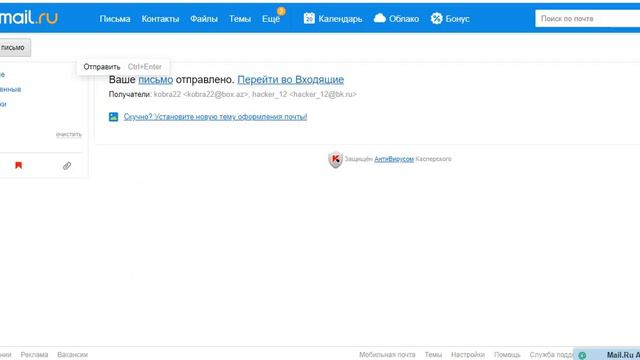The height and width of the screenshot is (360, 640).
Task: Click the Kaspersky shield icon
Action: point(336,159)
